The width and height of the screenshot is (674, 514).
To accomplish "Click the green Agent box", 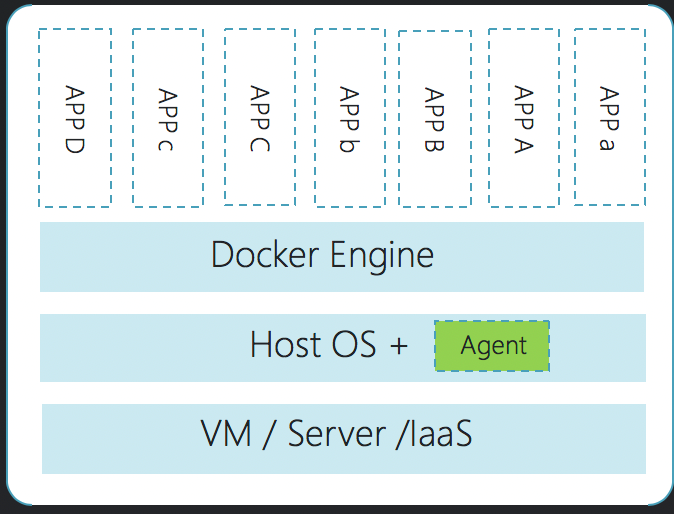I will (492, 346).
